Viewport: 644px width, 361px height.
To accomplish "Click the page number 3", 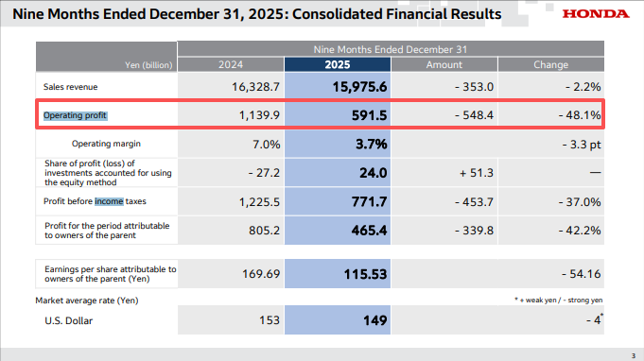I will [x=634, y=355].
